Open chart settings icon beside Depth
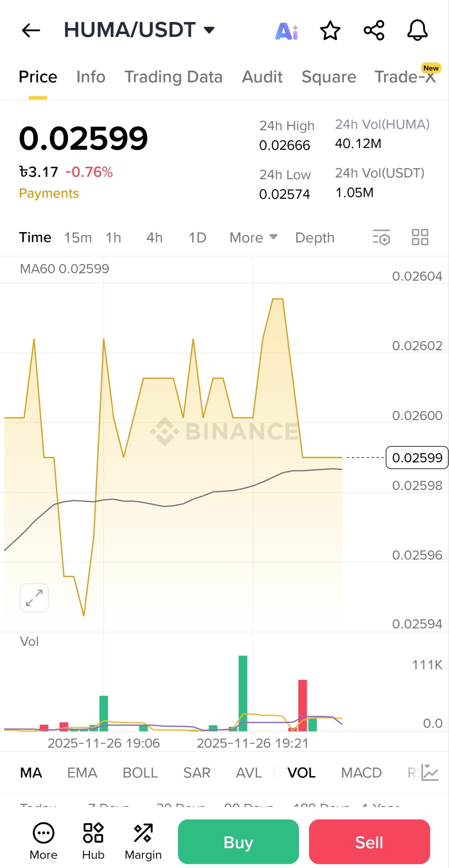Image resolution: width=449 pixels, height=868 pixels. [381, 237]
